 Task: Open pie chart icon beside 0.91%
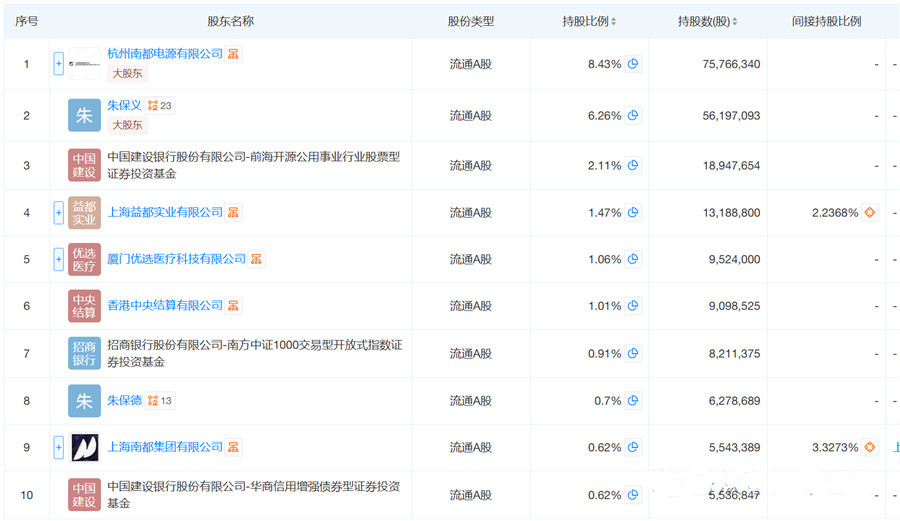point(633,353)
